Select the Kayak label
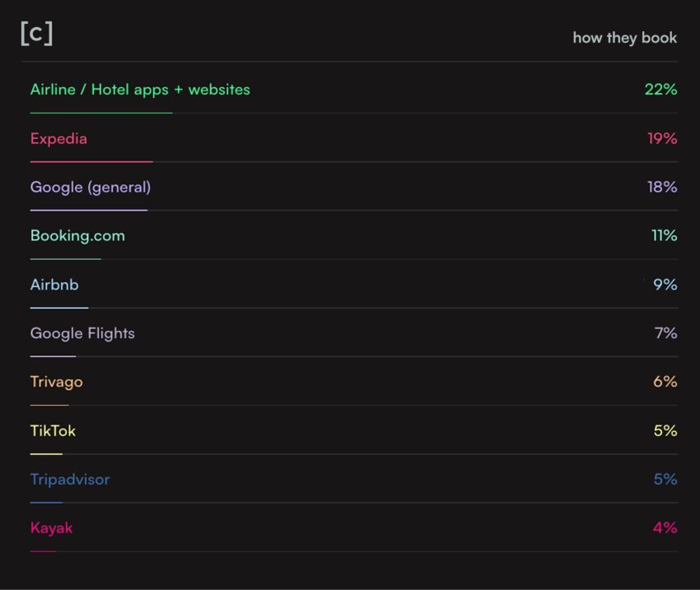The image size is (700, 590). point(51,527)
